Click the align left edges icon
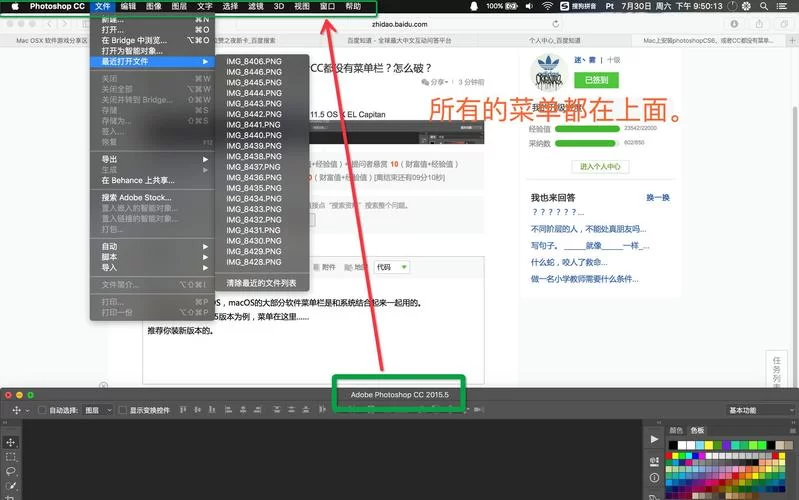This screenshot has height=500, width=799. [228, 409]
